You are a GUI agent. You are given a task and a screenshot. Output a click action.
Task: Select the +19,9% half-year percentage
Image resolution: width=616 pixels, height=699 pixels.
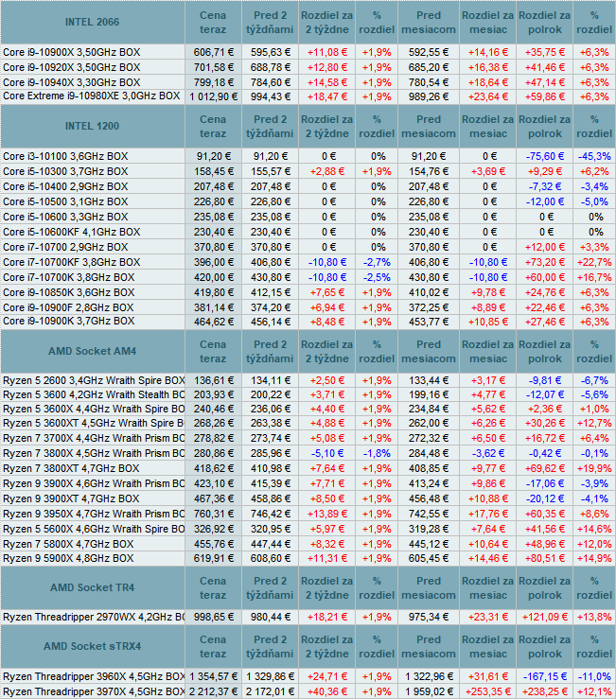pos(594,469)
